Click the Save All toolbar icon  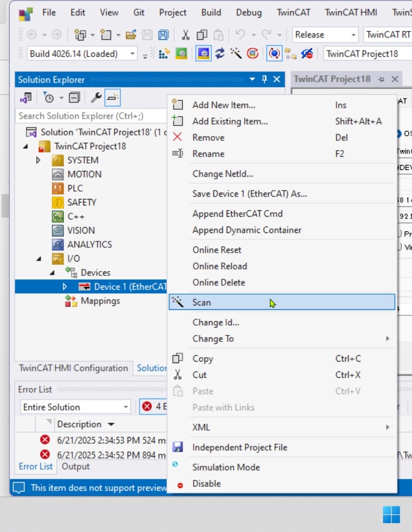pos(164,34)
